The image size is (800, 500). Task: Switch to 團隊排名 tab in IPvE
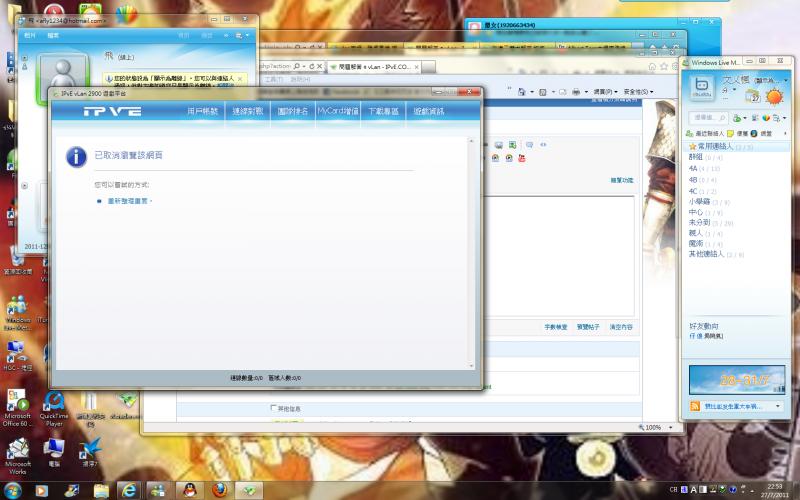coord(293,111)
